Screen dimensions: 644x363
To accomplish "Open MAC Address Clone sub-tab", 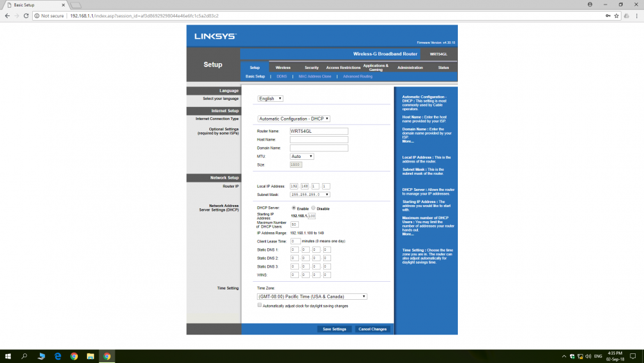I will [315, 77].
